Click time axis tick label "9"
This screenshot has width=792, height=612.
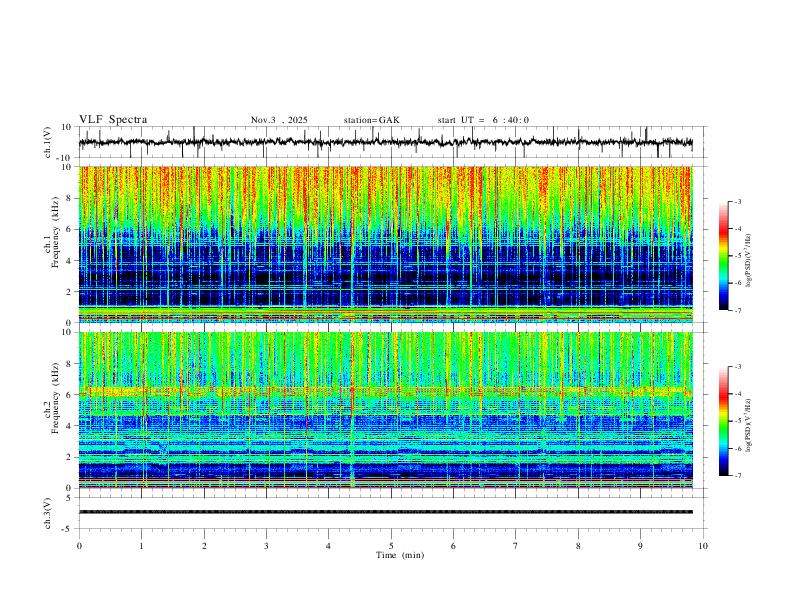640,546
